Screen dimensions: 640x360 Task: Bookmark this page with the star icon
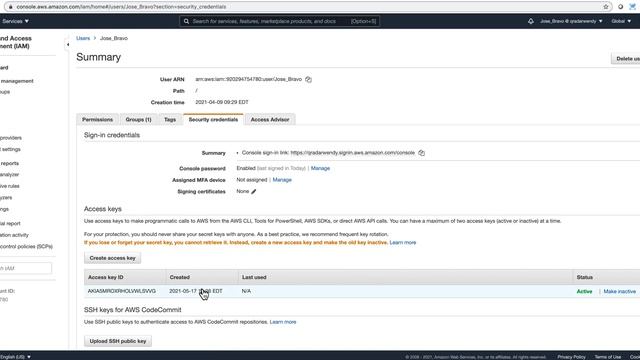(x=606, y=7)
